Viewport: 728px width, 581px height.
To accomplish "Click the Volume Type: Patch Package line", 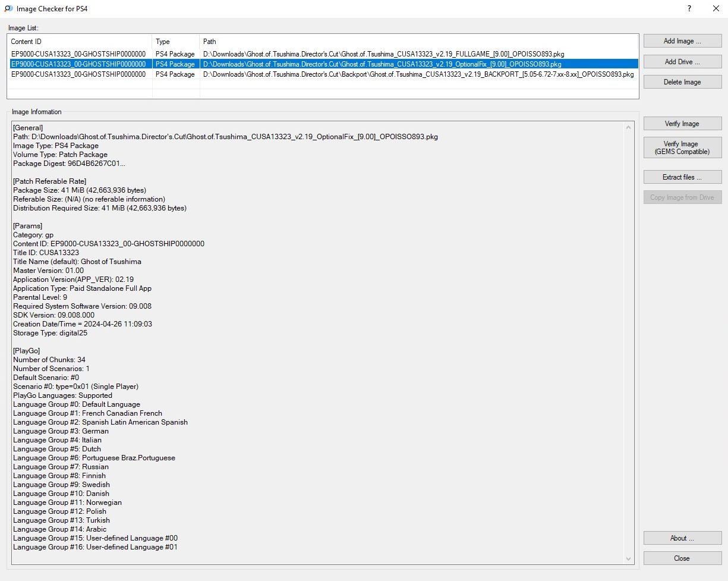I will tap(61, 155).
